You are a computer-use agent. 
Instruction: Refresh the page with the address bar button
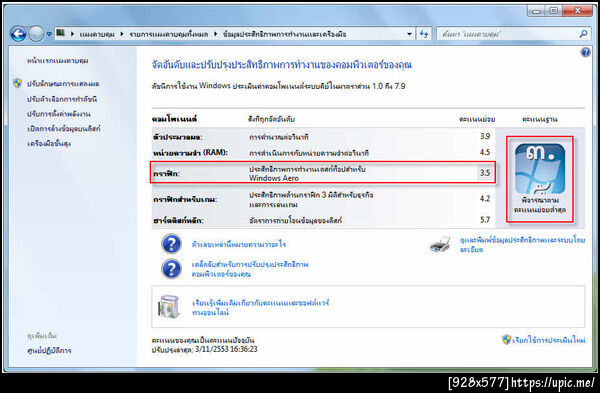point(424,34)
